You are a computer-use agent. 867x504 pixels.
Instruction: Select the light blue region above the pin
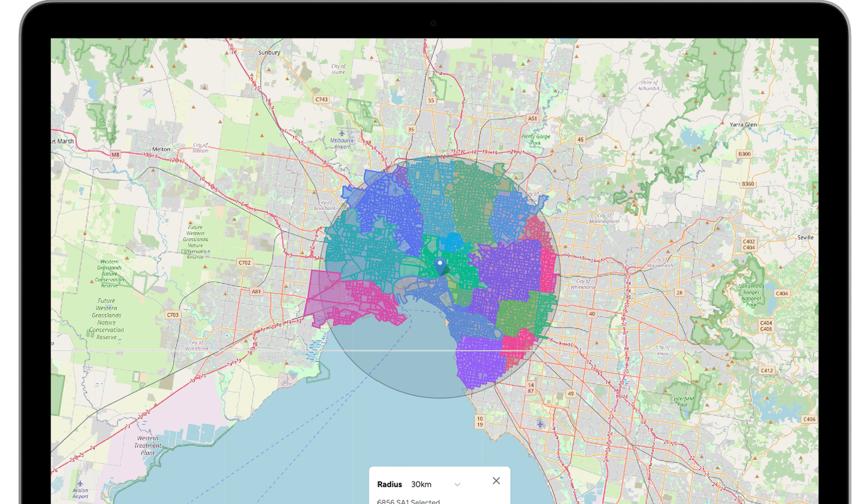coord(452,242)
